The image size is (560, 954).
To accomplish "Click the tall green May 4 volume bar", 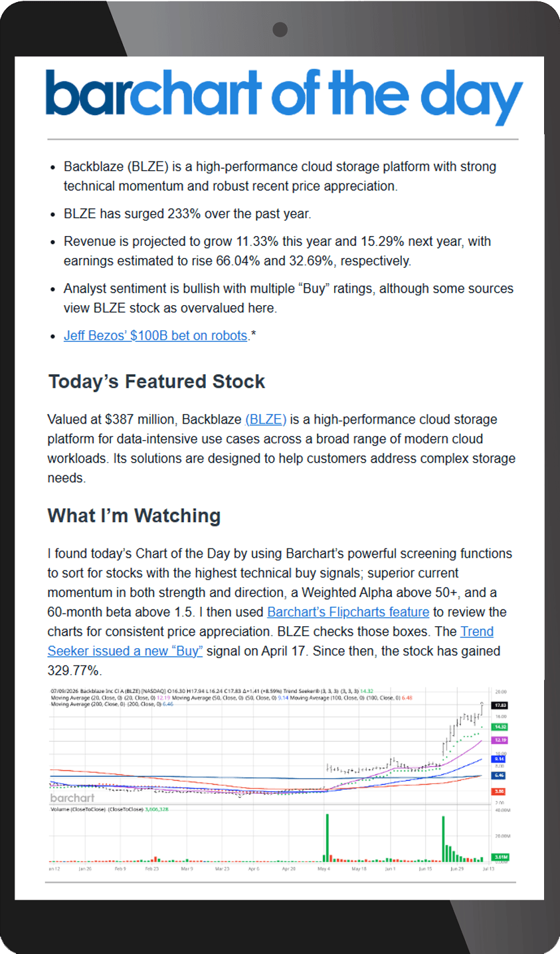I will pos(327,837).
